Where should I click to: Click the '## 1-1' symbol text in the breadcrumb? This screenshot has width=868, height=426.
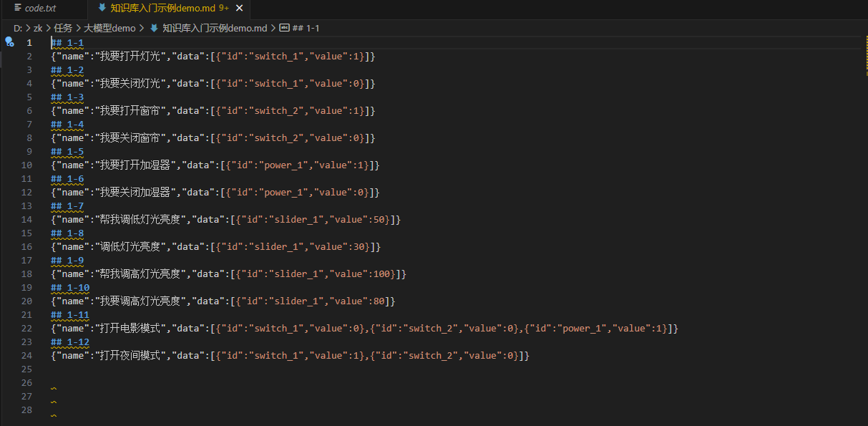[306, 28]
